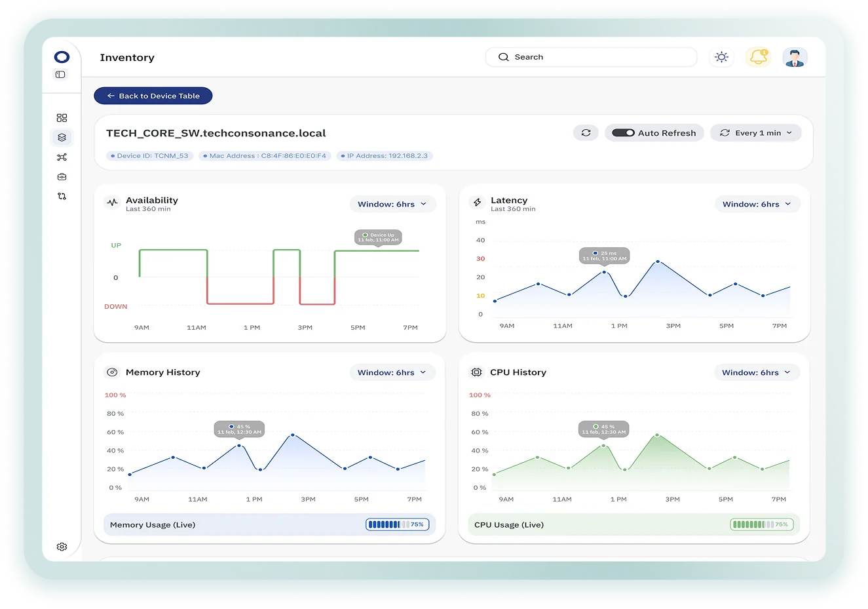Open the Every 1 min interval dropdown
This screenshot has width=868, height=609.
tap(755, 133)
